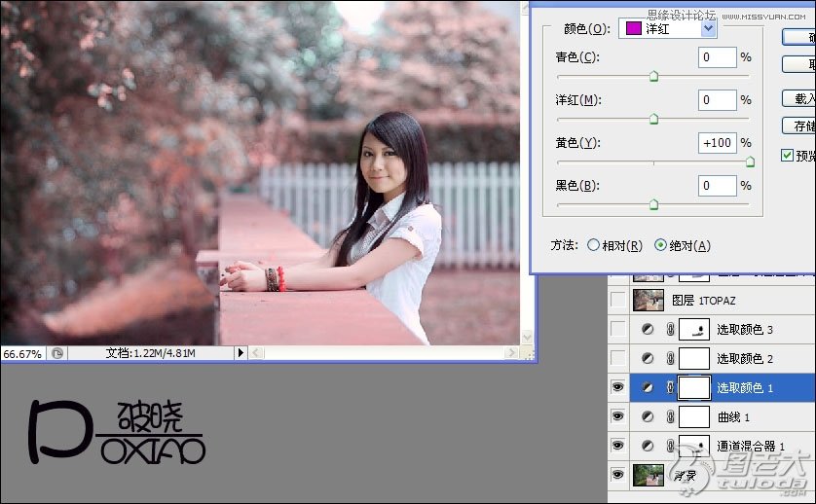
Task: Click the 图层 1TOPAZ layer thumbnail
Action: pos(648,300)
